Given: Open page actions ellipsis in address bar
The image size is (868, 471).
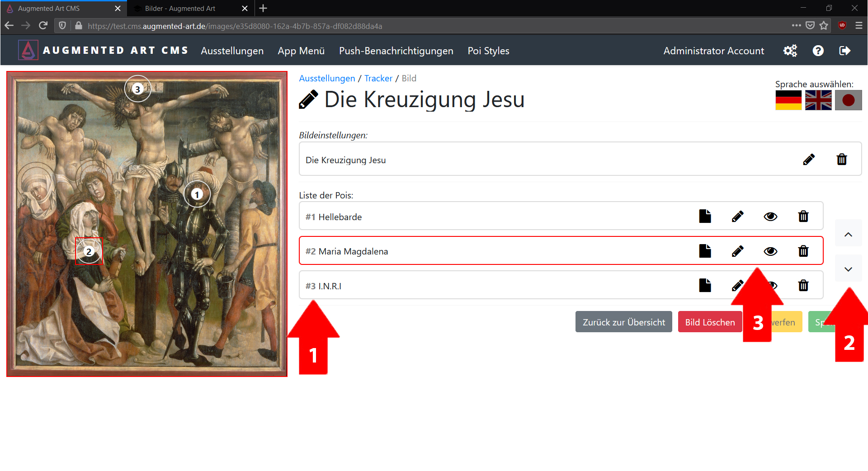Looking at the screenshot, I should [796, 26].
